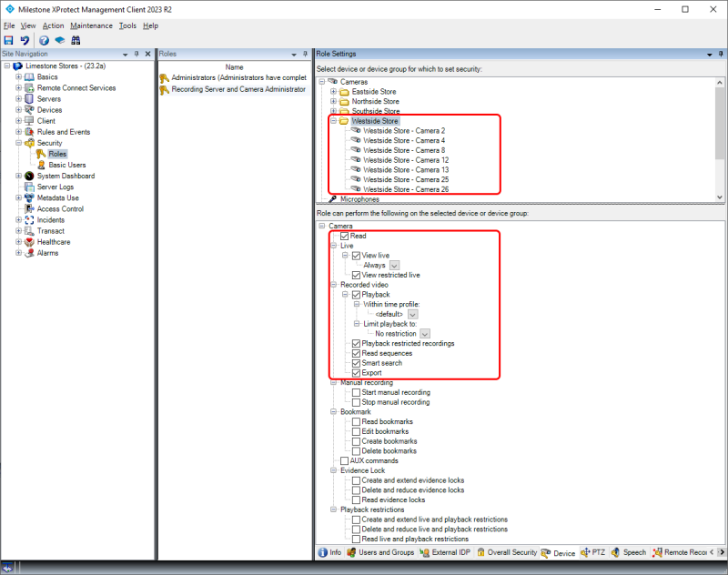Open the <default> time profile dropdown
This screenshot has height=575, width=728.
(412, 315)
